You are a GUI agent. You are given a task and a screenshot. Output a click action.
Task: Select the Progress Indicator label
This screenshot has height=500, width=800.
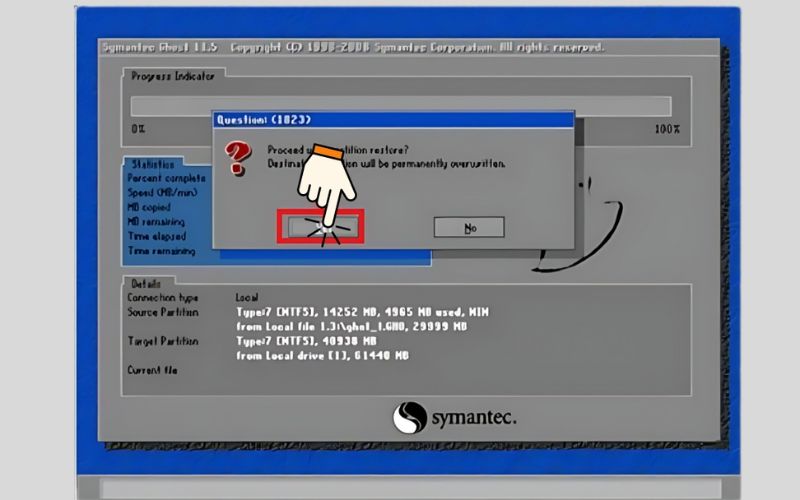[x=173, y=76]
